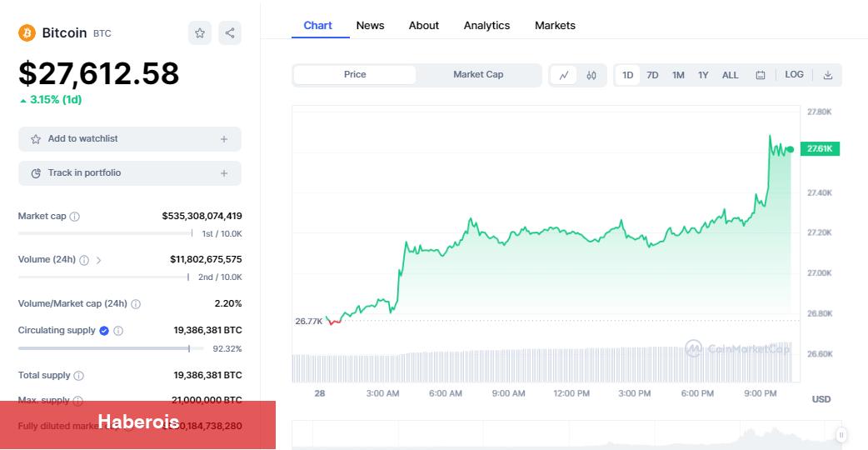Click Track in portfolio button
This screenshot has height=450, width=868.
pos(130,173)
